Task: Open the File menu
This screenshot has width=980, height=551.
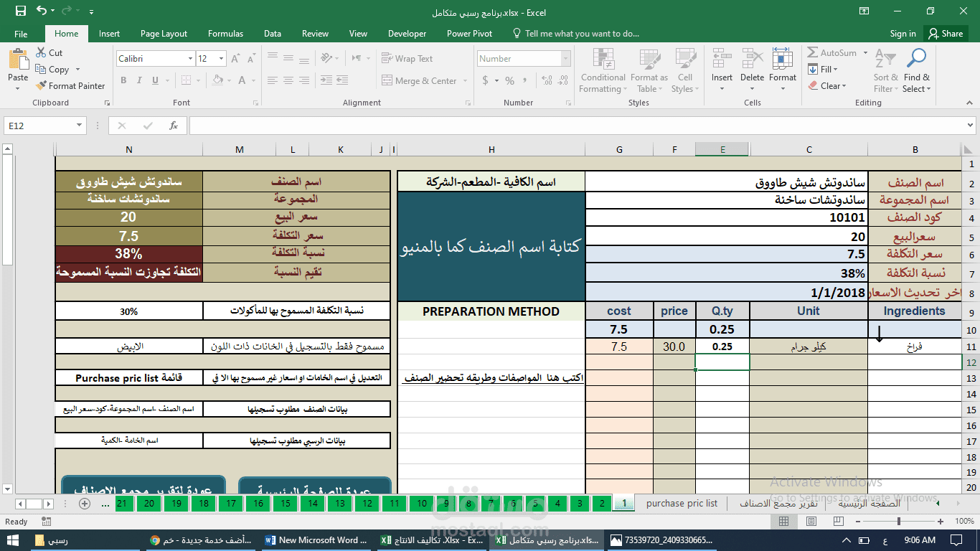Action: click(x=21, y=34)
